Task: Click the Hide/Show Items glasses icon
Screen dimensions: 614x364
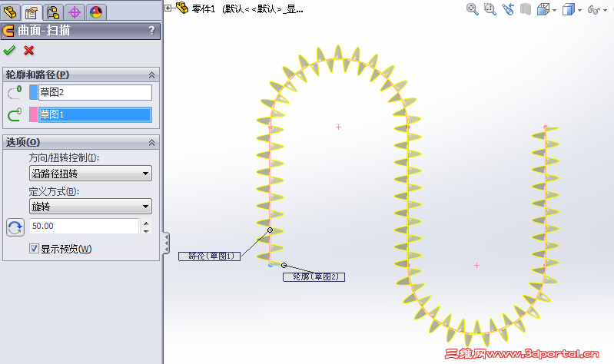Action: pos(594,9)
